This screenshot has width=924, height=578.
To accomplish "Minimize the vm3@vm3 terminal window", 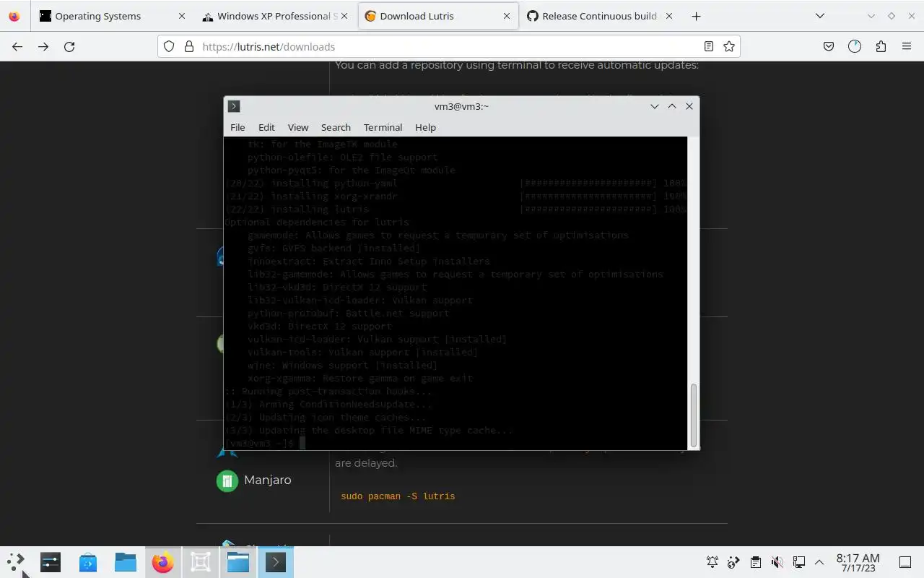I will [655, 106].
